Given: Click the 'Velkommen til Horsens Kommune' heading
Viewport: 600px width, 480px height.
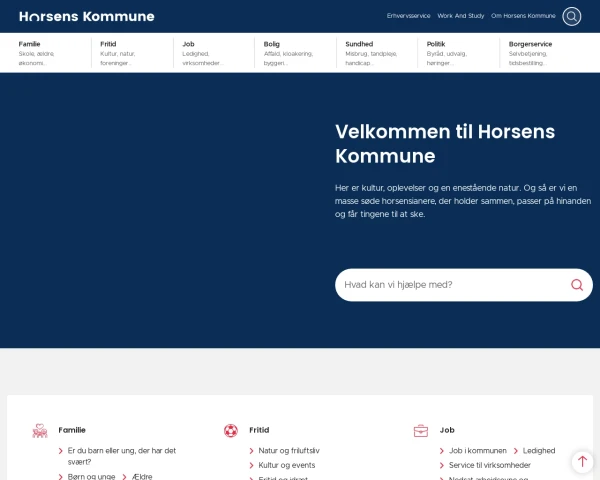Looking at the screenshot, I should (x=445, y=144).
